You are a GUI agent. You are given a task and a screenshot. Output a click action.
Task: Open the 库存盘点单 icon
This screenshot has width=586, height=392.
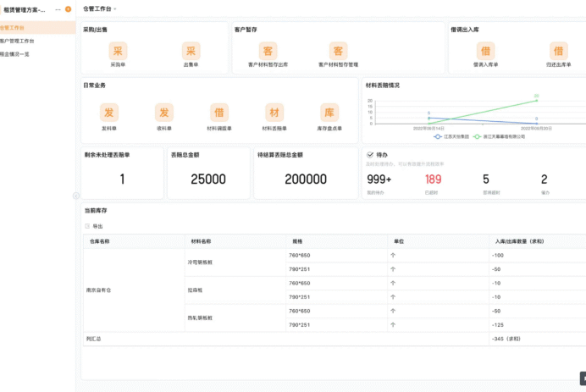tap(329, 113)
